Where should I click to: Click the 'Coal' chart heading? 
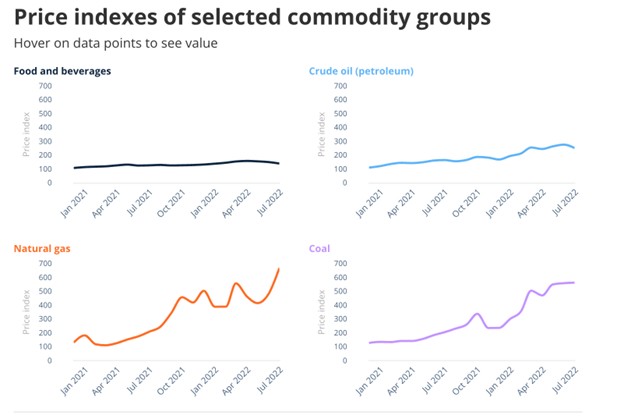click(x=320, y=246)
